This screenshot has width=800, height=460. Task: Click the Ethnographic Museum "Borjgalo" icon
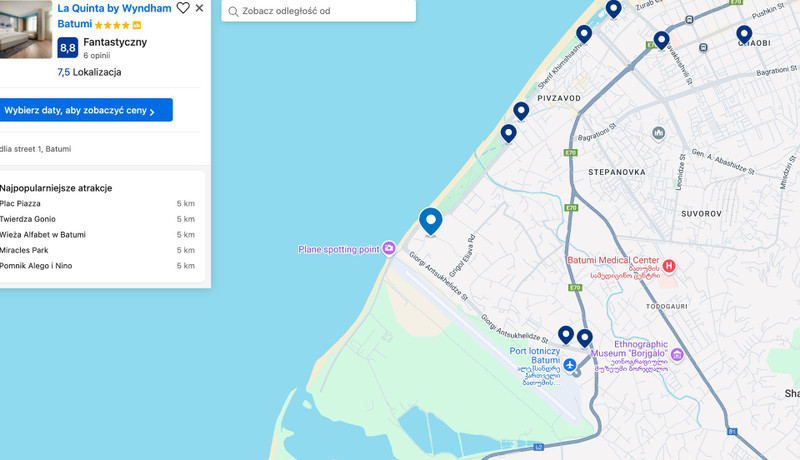point(677,355)
